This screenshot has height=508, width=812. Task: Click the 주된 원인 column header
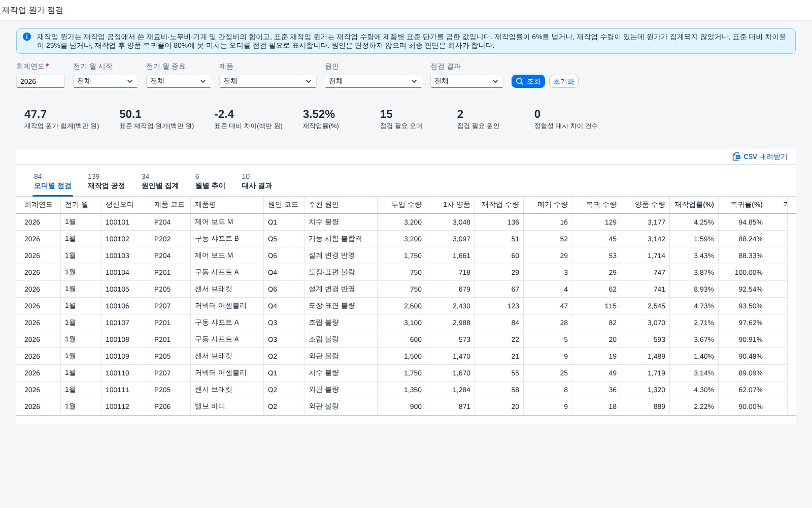click(341, 205)
